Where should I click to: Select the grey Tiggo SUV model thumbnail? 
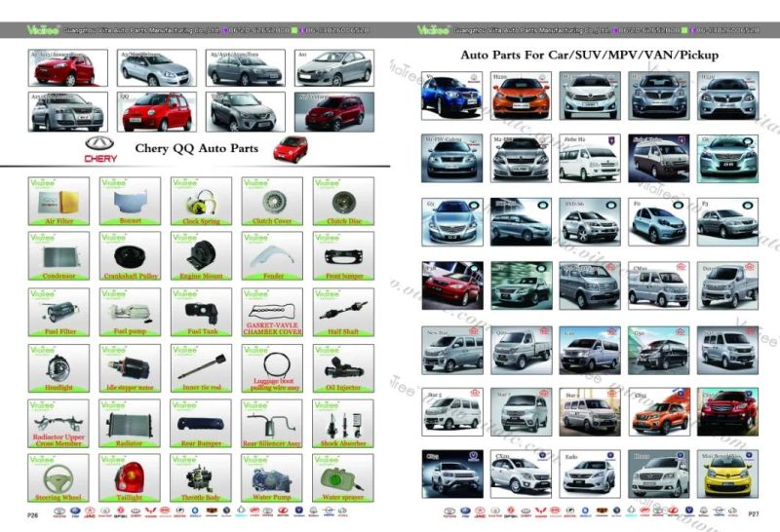246,112
